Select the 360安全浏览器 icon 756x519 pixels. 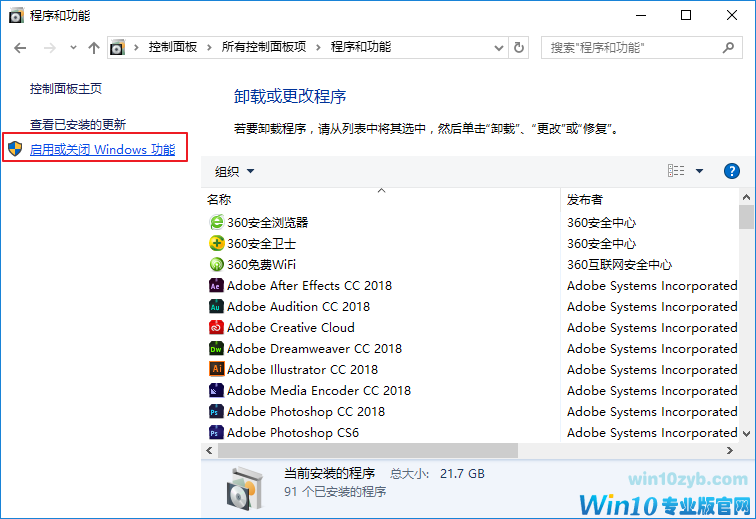click(x=216, y=222)
